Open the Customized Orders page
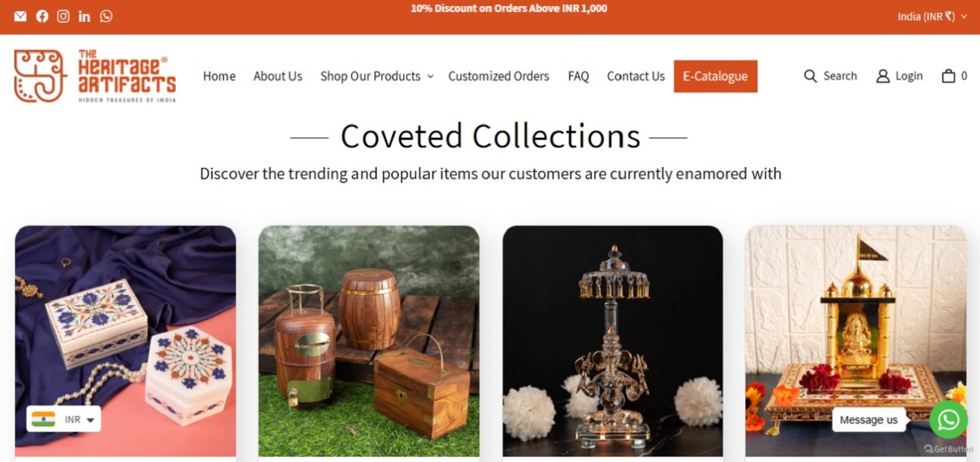 click(499, 76)
